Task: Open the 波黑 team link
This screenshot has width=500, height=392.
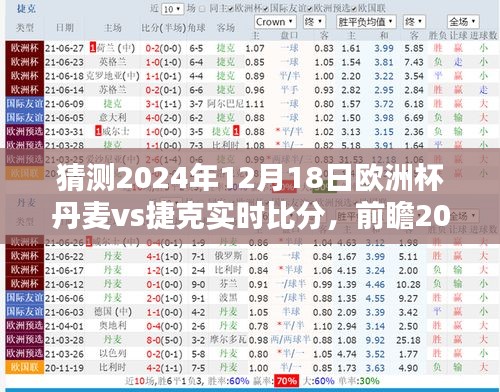Action: click(x=228, y=298)
